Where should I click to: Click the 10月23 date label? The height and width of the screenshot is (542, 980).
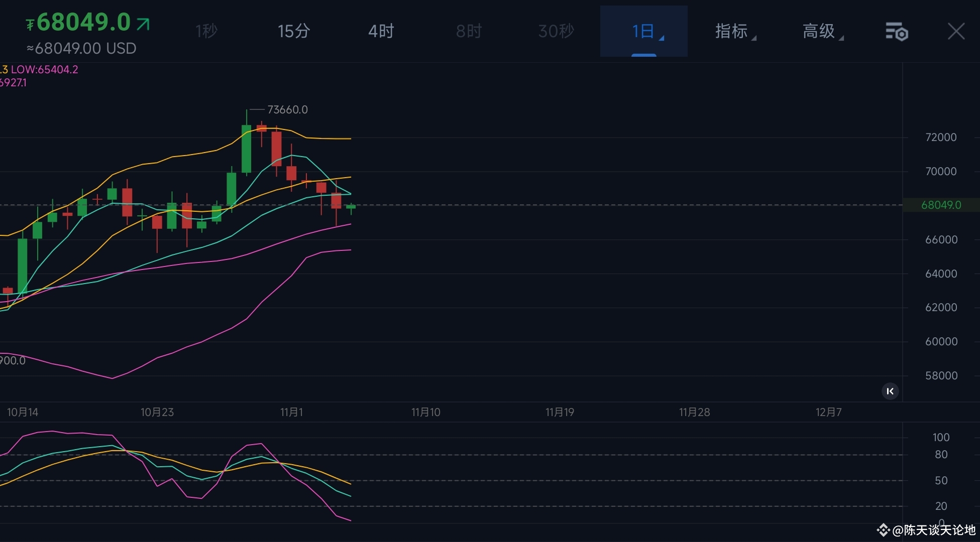157,413
